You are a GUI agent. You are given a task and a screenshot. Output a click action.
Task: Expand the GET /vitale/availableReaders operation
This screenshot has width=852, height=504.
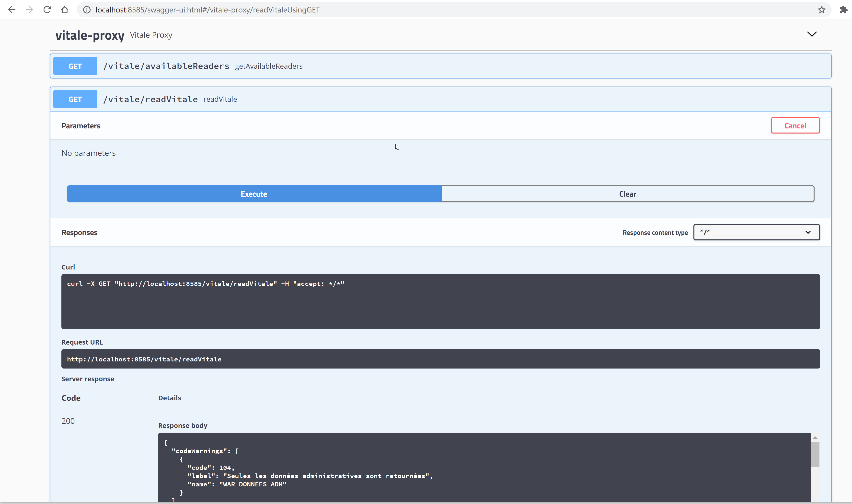441,66
